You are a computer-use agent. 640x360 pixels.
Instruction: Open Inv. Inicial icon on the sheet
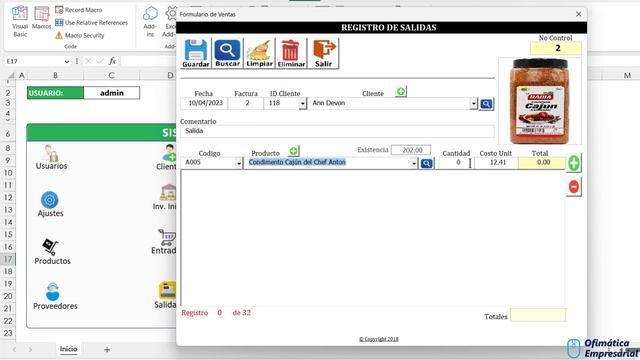pyautogui.click(x=165, y=198)
